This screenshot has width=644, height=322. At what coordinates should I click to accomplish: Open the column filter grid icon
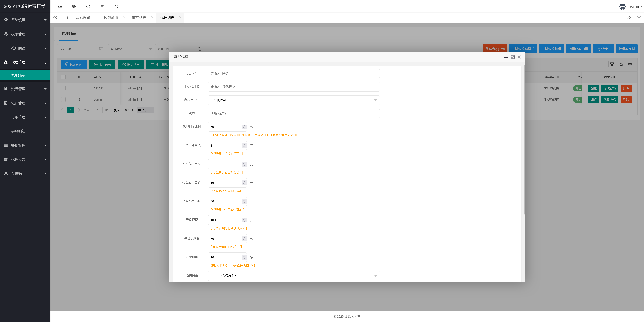[x=612, y=64]
